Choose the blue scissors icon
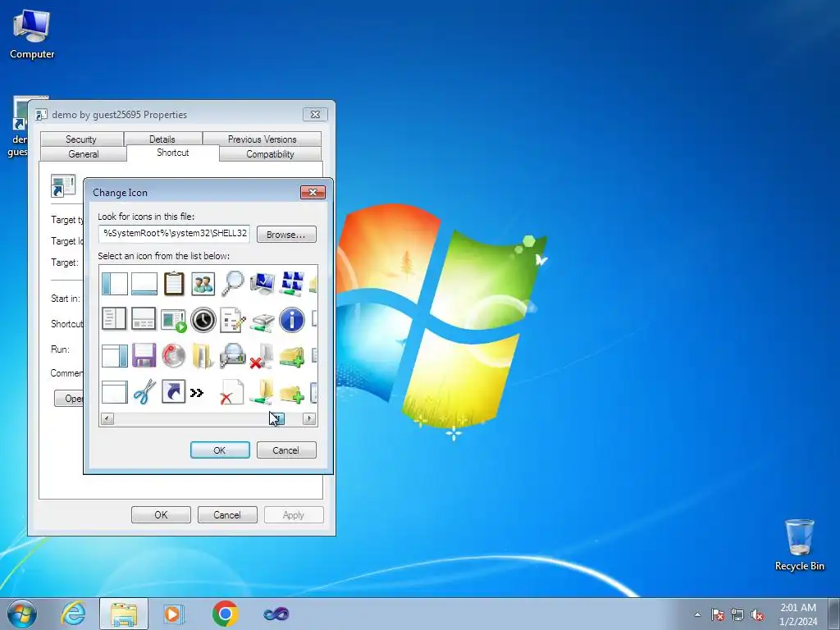The height and width of the screenshot is (630, 840). click(144, 392)
